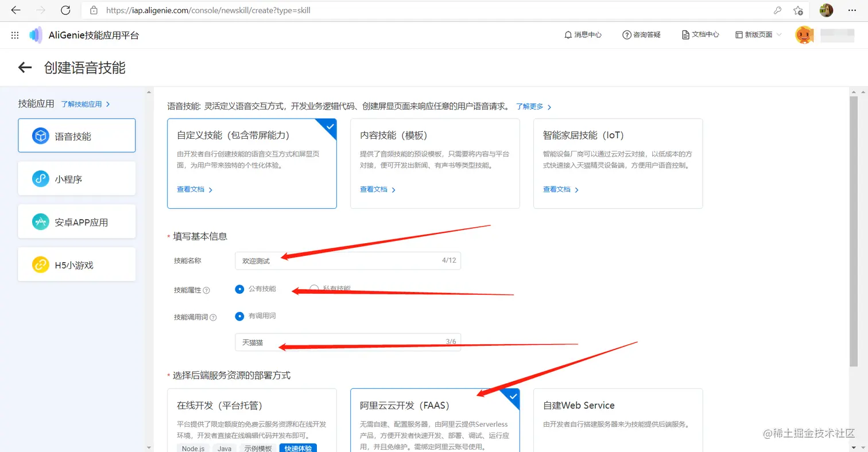Viewport: 868px width, 452px height.
Task: Open 消息中心 notifications
Action: point(583,35)
